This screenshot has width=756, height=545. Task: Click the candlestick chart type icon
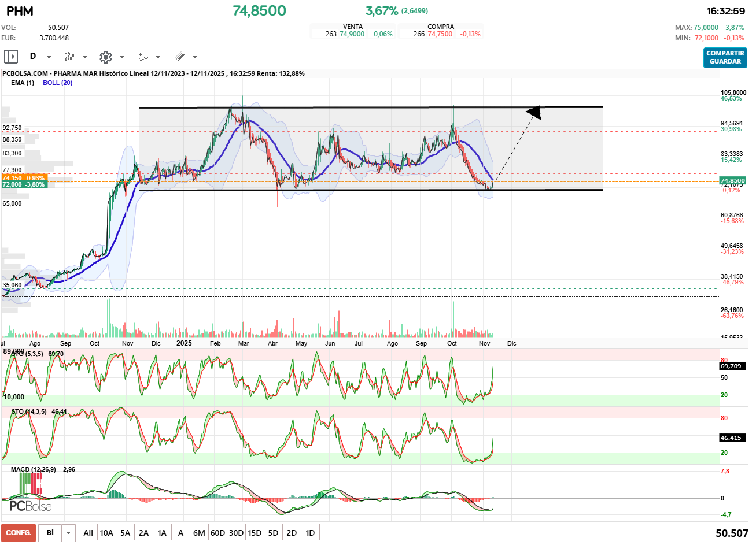pyautogui.click(x=69, y=57)
